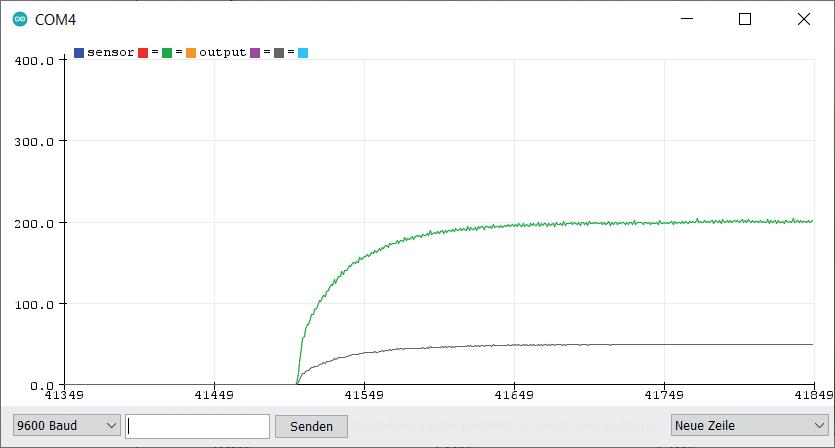The height and width of the screenshot is (448, 835).
Task: Click the green legend swatch
Action: [167, 53]
